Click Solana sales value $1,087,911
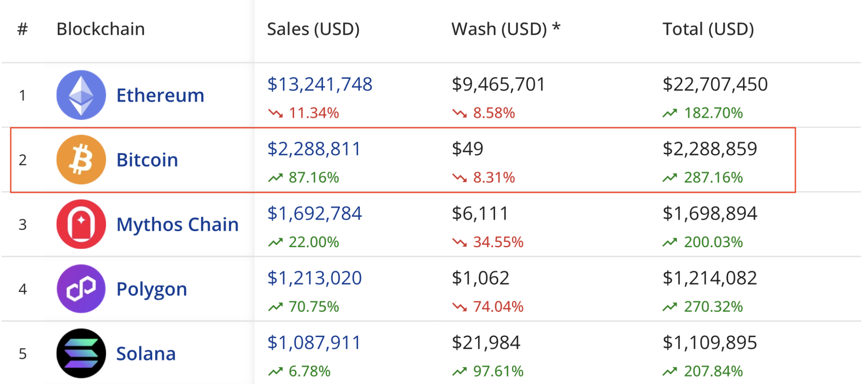Screen dimensions: 868x384 314,343
